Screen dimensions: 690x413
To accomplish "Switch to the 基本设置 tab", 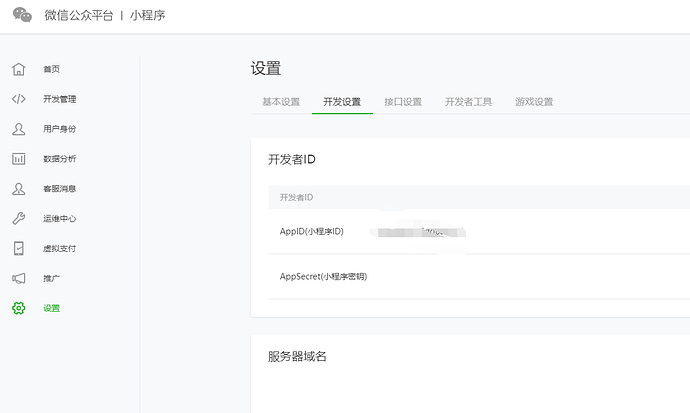I will pos(281,102).
